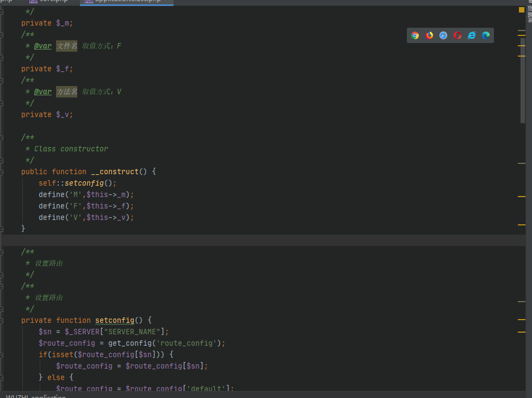This screenshot has height=398, width=532.
Task: Click the __construct method name
Action: click(115, 172)
